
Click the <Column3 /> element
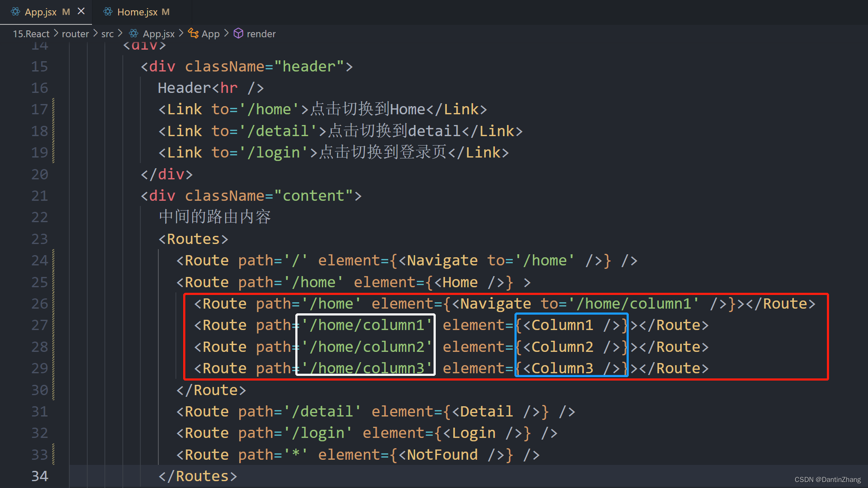[x=571, y=368]
